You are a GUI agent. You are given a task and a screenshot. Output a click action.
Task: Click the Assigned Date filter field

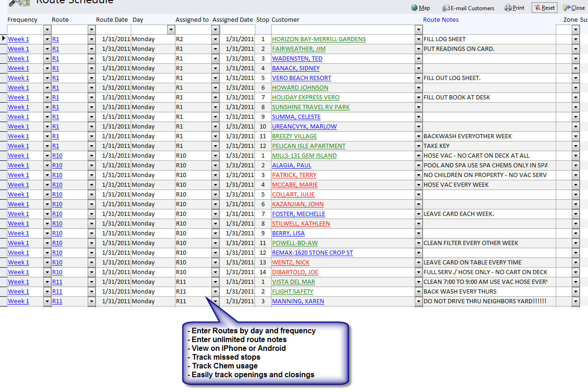click(237, 30)
